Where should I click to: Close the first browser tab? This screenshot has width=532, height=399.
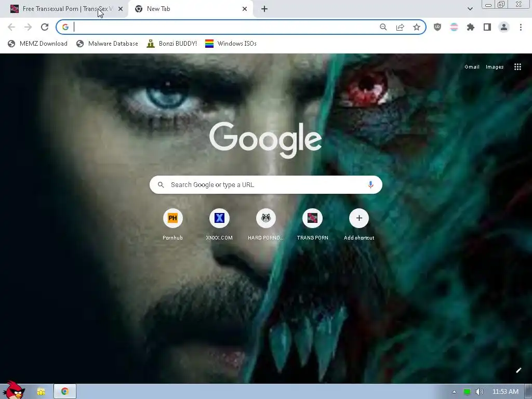point(121,9)
